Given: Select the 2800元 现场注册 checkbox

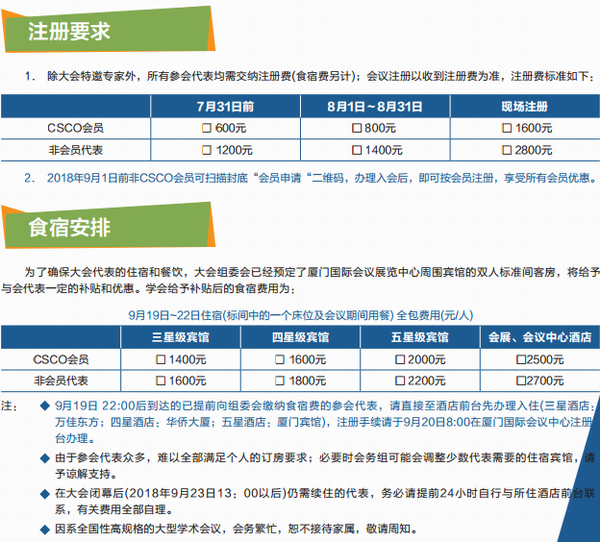Looking at the screenshot, I should [507, 150].
